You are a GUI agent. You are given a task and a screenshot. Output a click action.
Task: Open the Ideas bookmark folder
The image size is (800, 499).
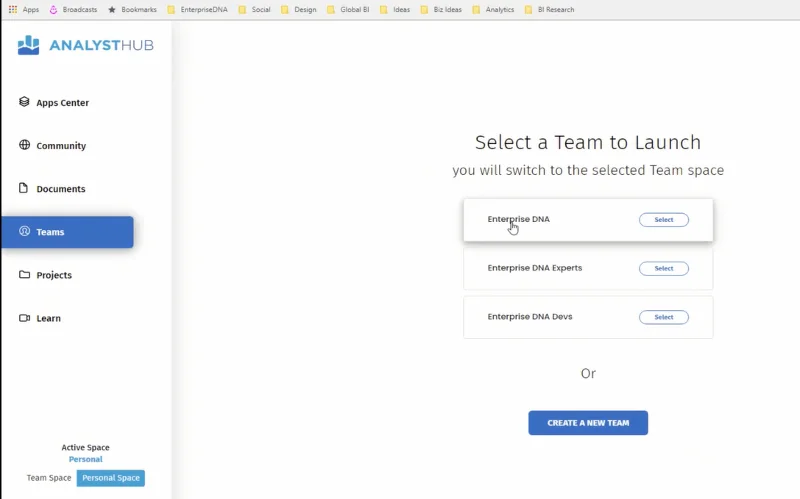pyautogui.click(x=395, y=9)
